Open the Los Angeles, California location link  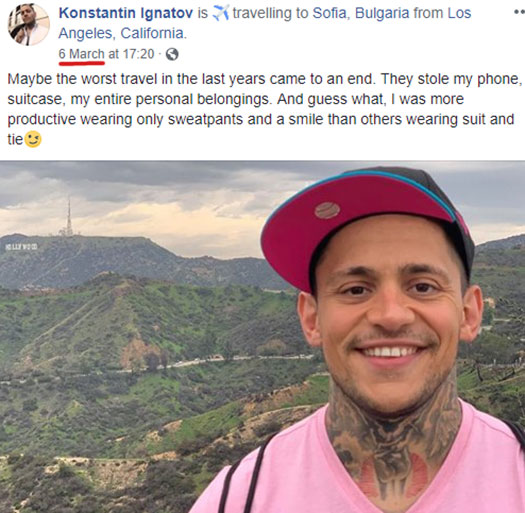coord(265,23)
